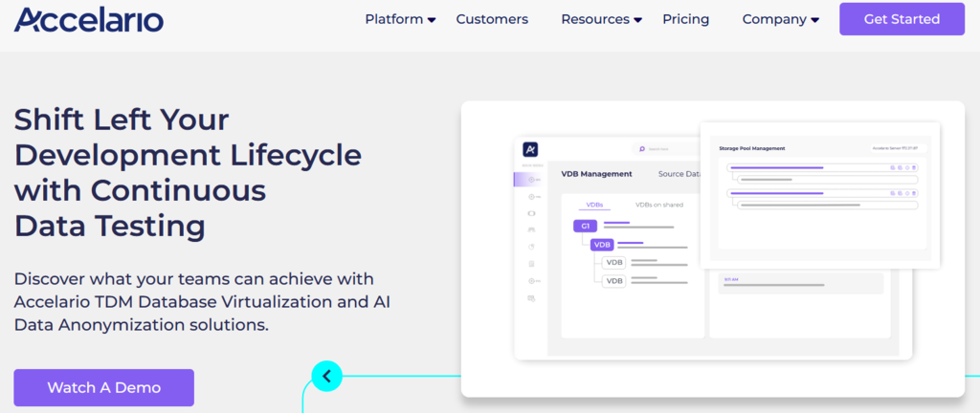This screenshot has height=413, width=980.
Task: Click the G1 node in the VDB tree illustration
Action: click(585, 226)
